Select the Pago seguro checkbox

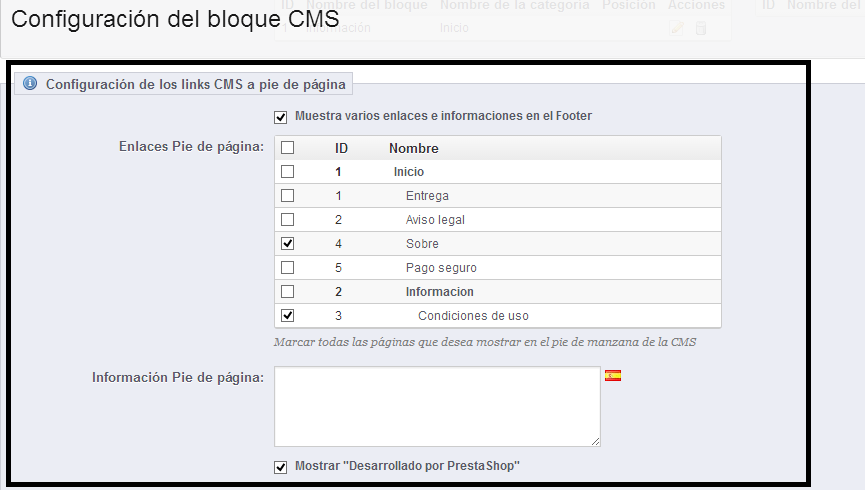[x=288, y=268]
